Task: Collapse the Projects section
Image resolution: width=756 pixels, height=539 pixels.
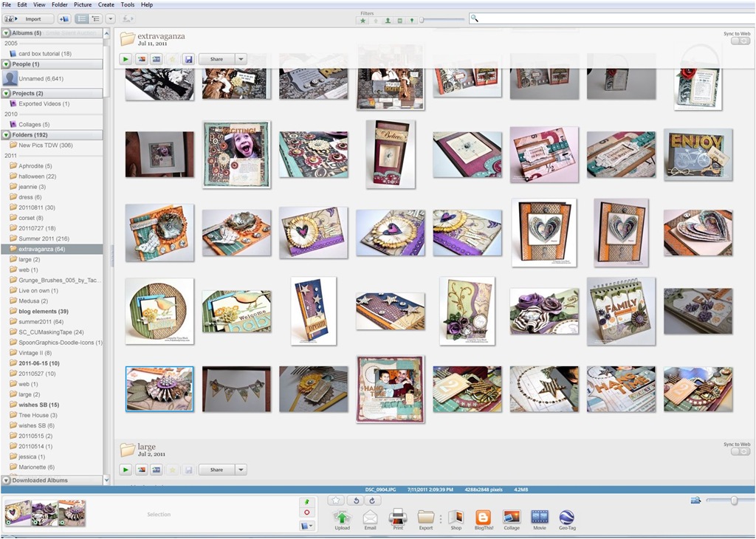Action: 6,93
